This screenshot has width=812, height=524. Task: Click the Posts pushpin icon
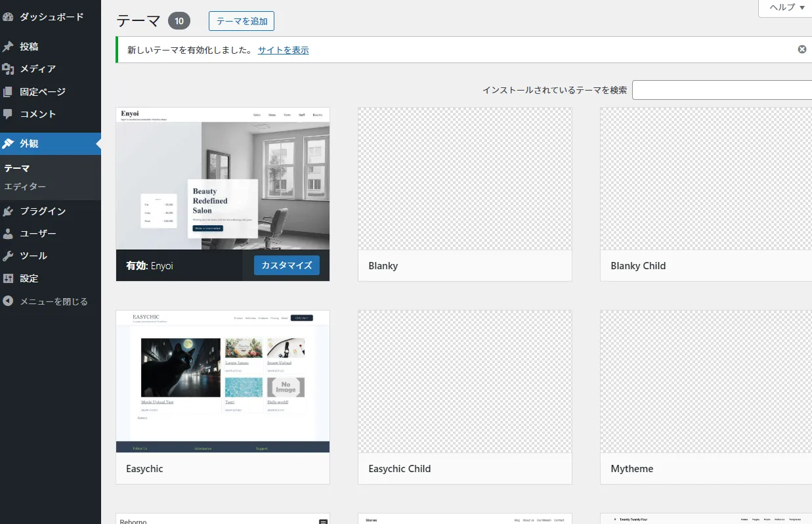[x=8, y=47]
